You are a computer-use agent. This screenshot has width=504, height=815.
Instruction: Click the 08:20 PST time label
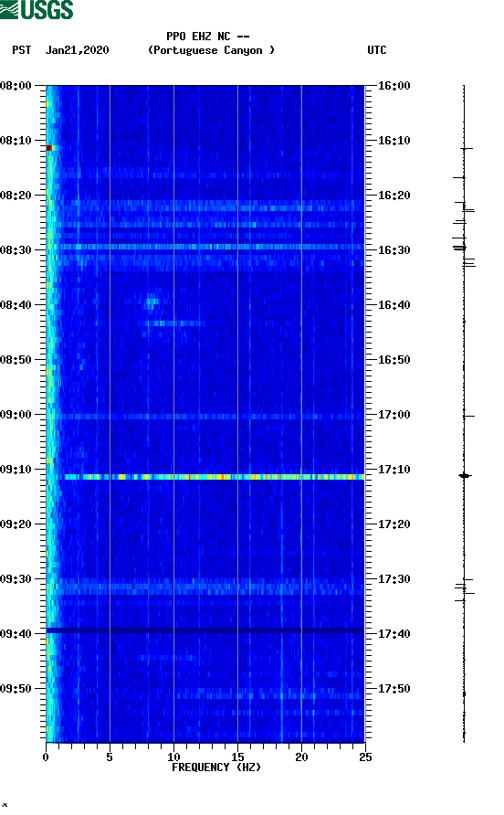tap(16, 196)
